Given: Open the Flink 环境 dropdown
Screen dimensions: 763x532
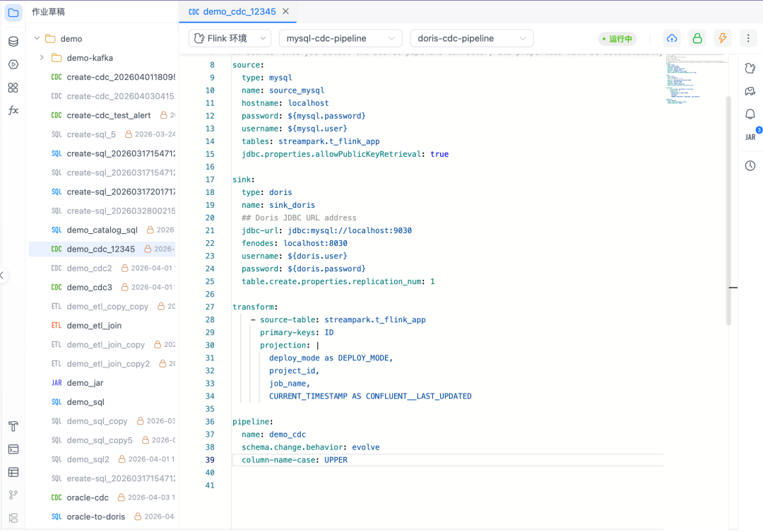Looking at the screenshot, I should 230,38.
